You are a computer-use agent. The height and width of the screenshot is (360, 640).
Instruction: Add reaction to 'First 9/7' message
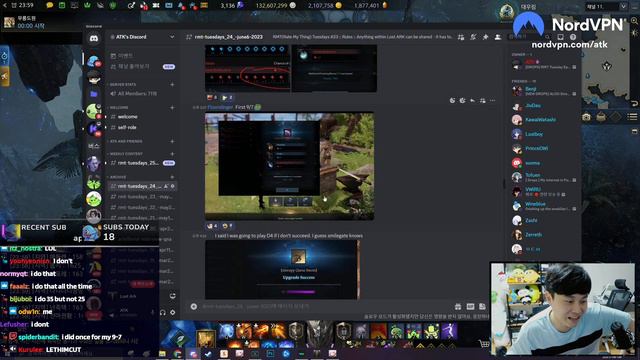452,100
